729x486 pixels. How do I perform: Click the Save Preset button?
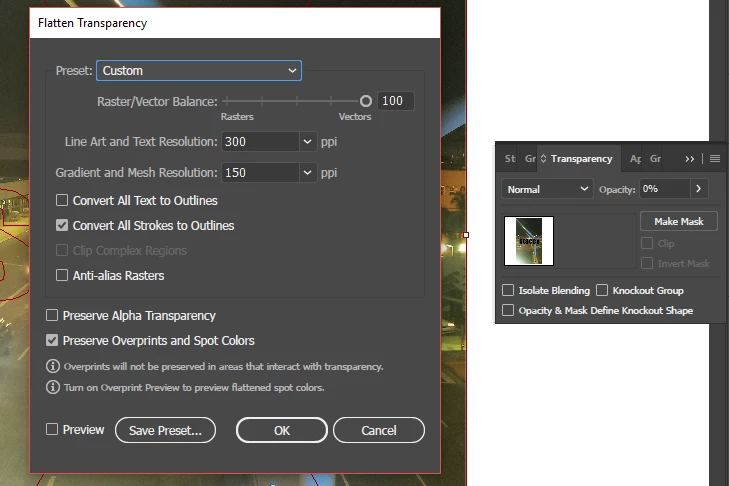click(166, 430)
